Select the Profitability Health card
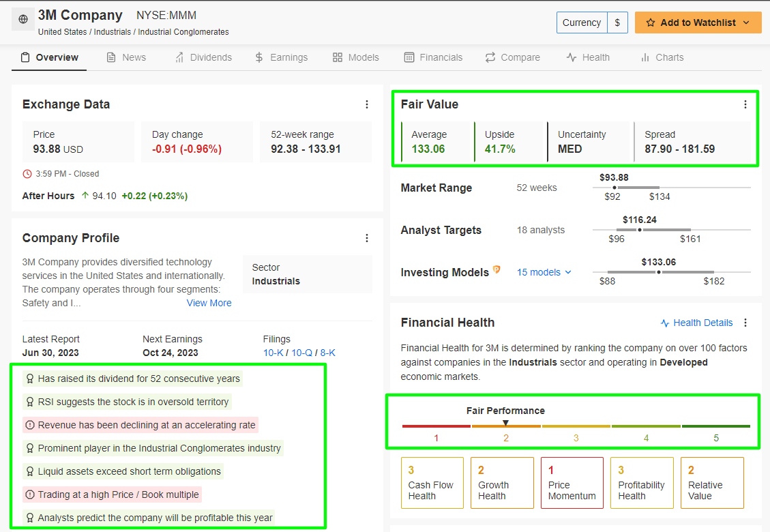Viewport: 770px width, 532px height. pyautogui.click(x=642, y=483)
